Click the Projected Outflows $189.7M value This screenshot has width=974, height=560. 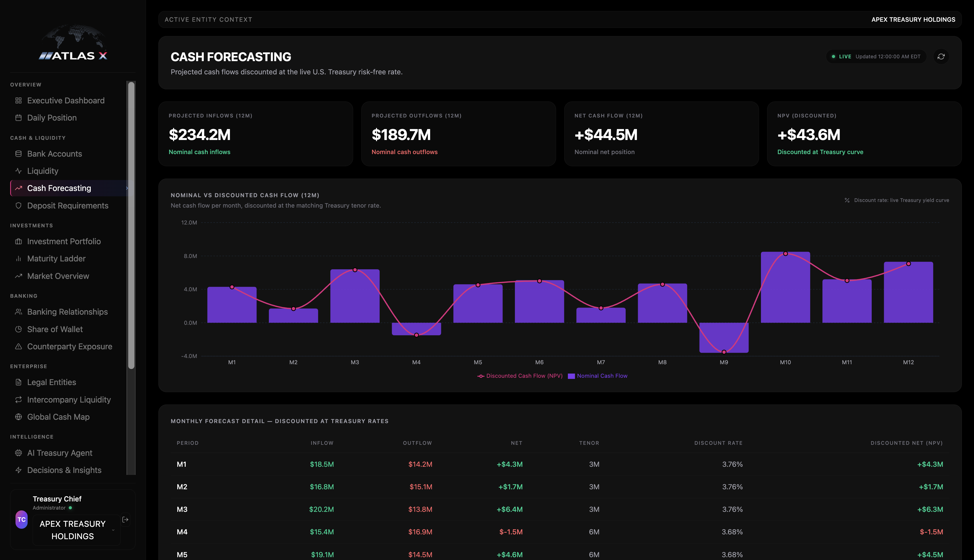tap(401, 135)
